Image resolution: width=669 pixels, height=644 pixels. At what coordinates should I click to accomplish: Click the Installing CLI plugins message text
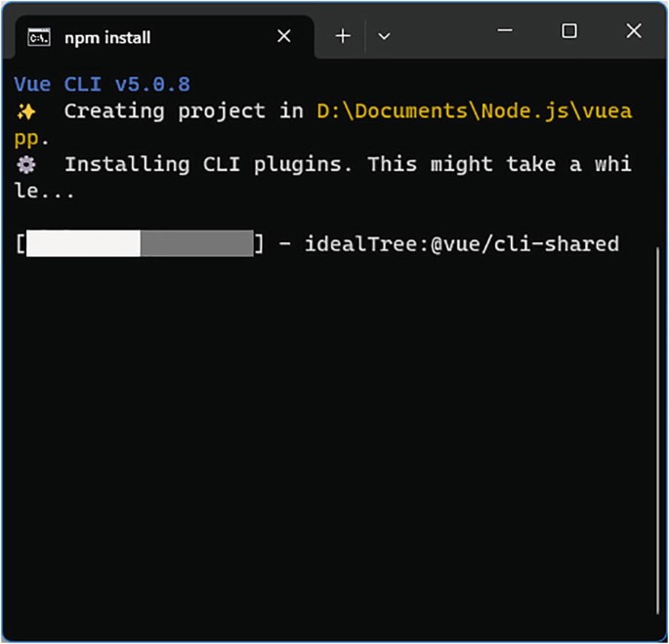[210, 164]
